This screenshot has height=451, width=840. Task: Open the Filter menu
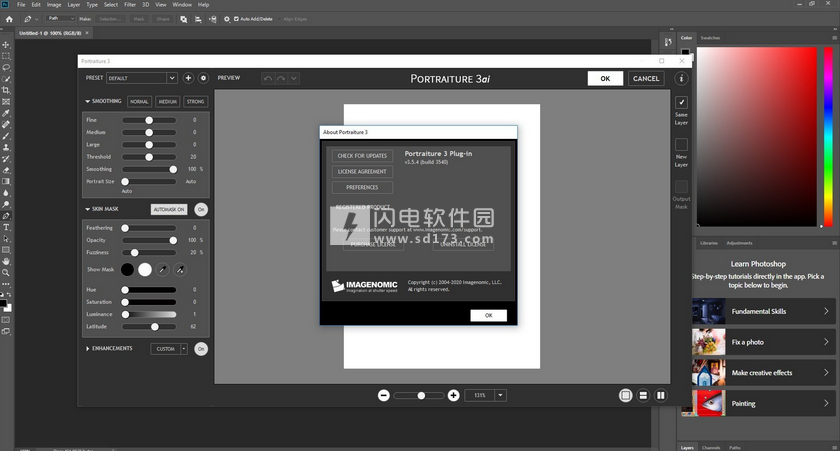click(130, 5)
